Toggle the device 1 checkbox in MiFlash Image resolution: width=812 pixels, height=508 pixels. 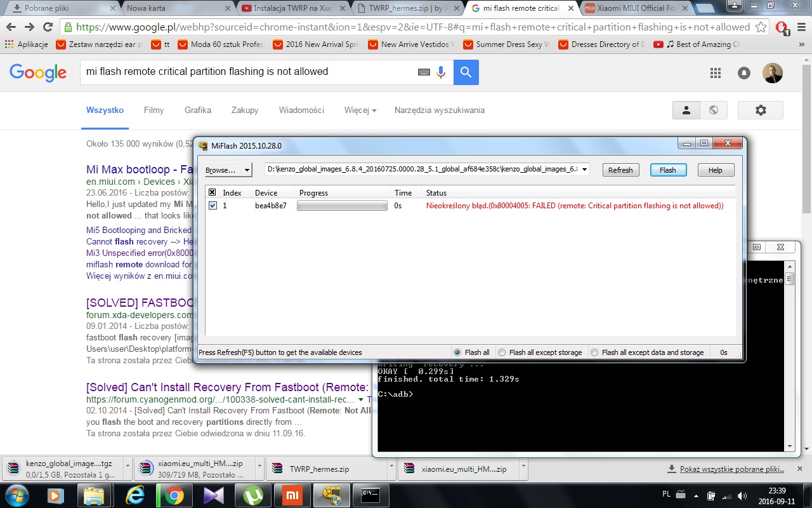[213, 206]
